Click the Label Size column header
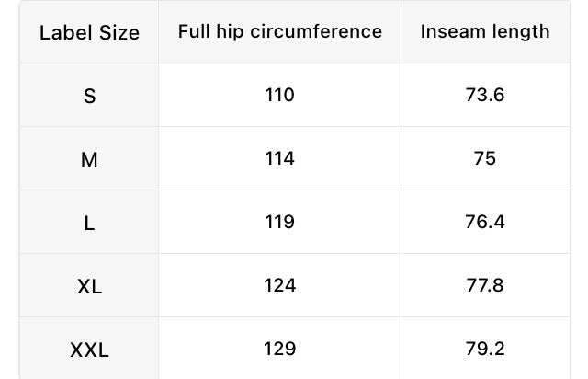 pyautogui.click(x=89, y=32)
